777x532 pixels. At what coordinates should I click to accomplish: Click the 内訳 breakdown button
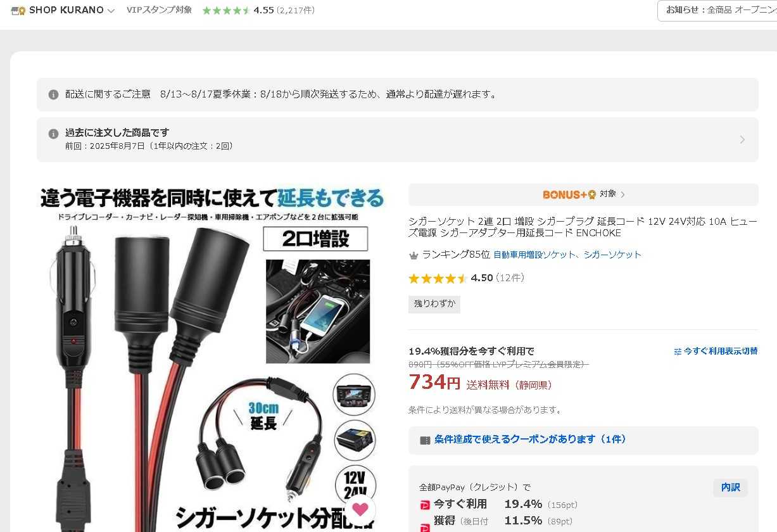[x=730, y=488]
